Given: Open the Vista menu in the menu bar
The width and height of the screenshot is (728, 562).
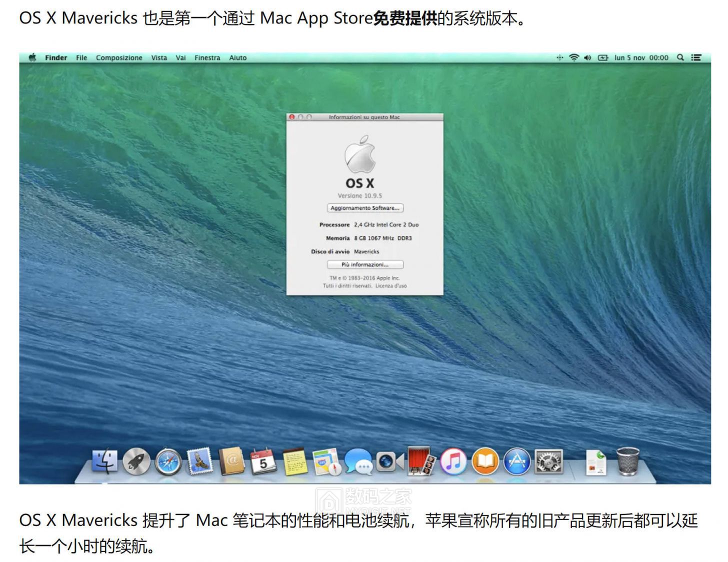Looking at the screenshot, I should click(158, 57).
